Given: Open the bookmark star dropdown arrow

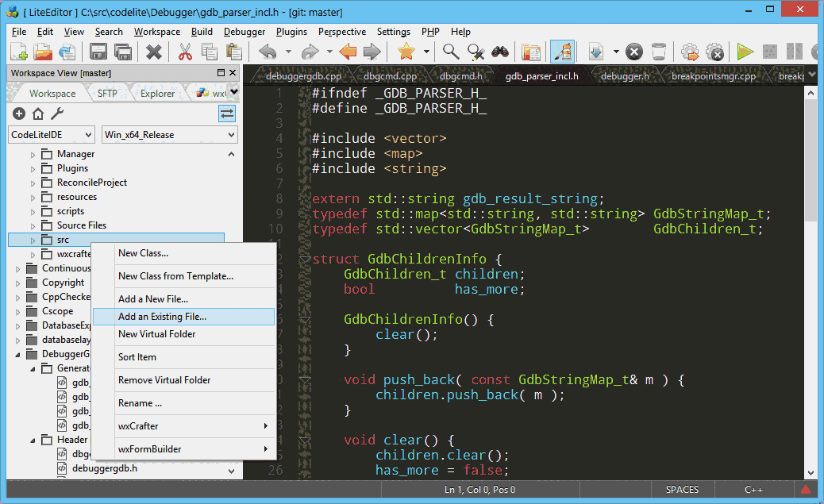Looking at the screenshot, I should click(x=425, y=52).
